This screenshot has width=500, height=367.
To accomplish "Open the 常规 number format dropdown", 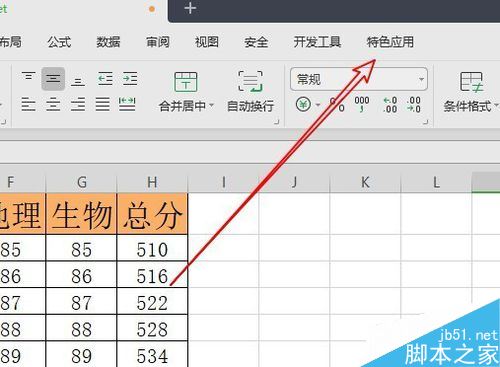I will (x=421, y=79).
